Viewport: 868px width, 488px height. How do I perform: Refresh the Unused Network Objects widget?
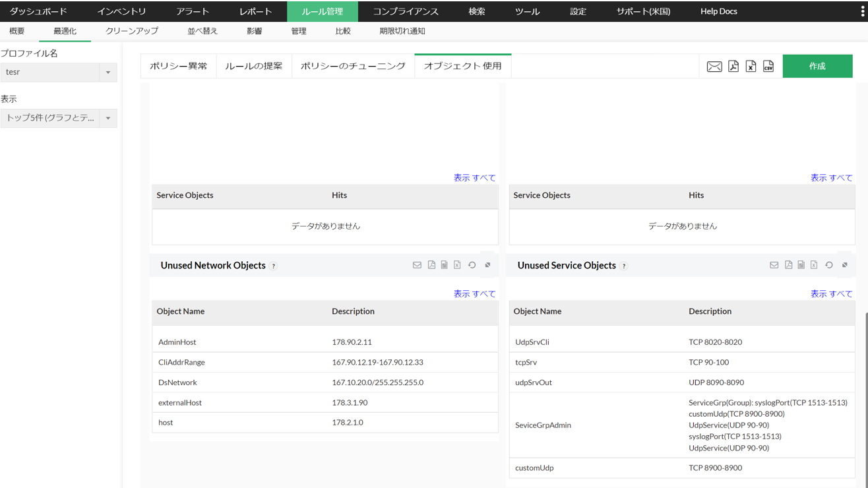(472, 265)
